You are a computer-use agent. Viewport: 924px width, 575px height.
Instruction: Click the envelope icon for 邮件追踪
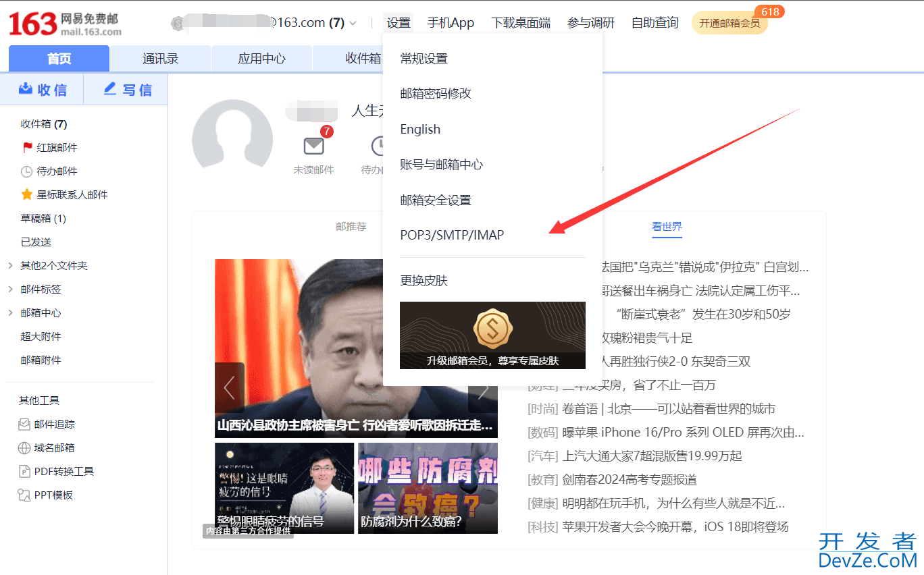pos(24,425)
